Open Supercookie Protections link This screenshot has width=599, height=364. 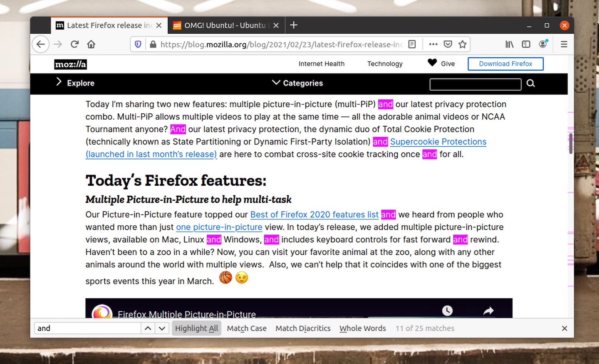click(x=438, y=142)
